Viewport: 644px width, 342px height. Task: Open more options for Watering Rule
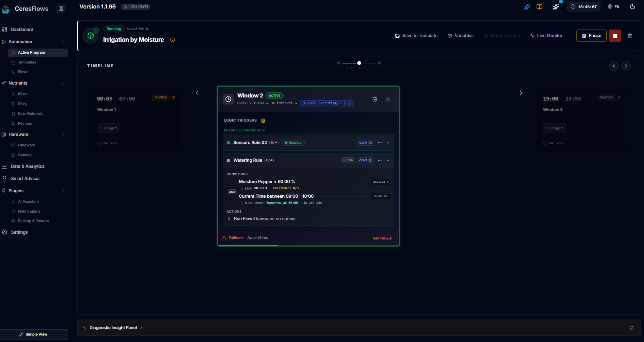tap(380, 160)
